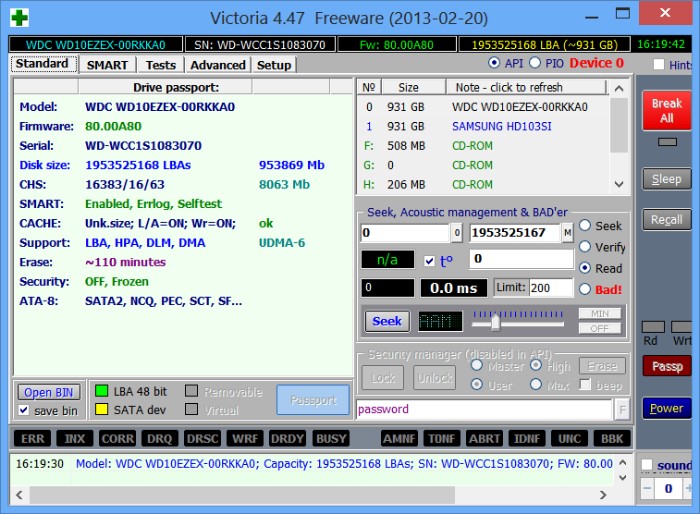Select PIO access mode
This screenshot has width=700, height=514.
point(535,63)
